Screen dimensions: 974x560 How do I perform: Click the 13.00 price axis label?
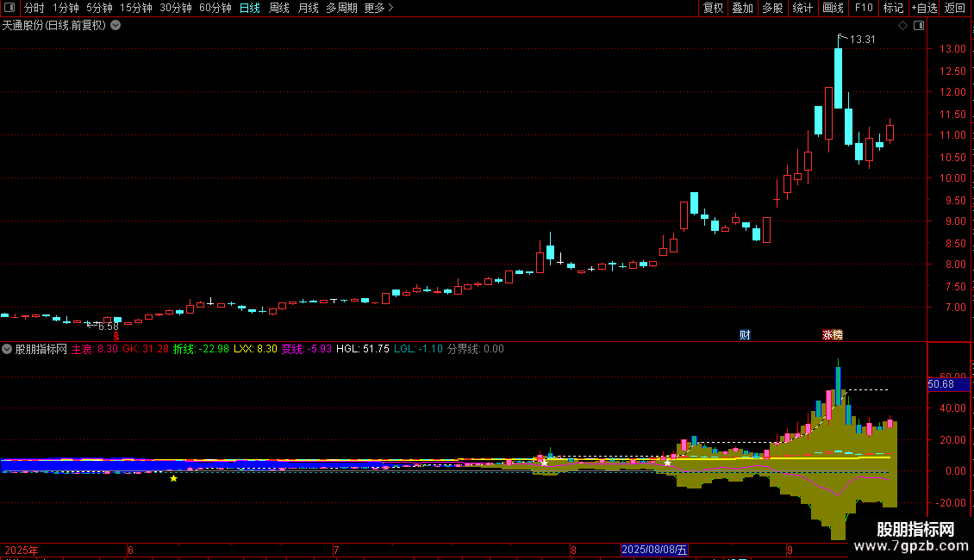952,49
